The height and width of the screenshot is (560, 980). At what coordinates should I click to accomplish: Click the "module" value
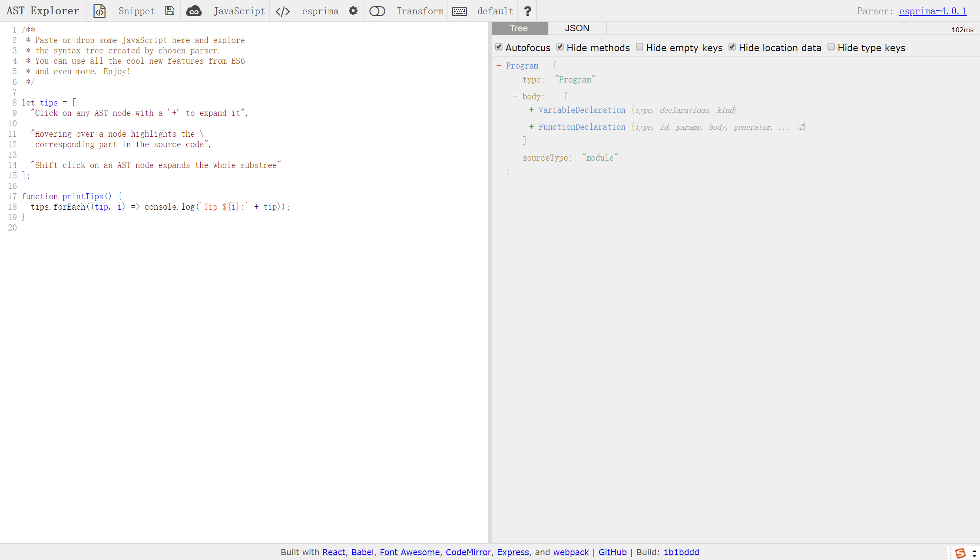[x=600, y=158]
